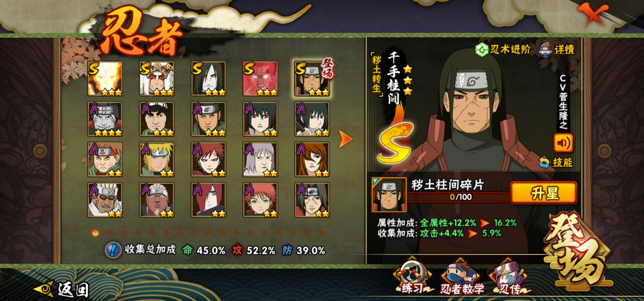Screen dimensions: 644x301
Task: Select the second page indicator dot
Action: pos(110,233)
